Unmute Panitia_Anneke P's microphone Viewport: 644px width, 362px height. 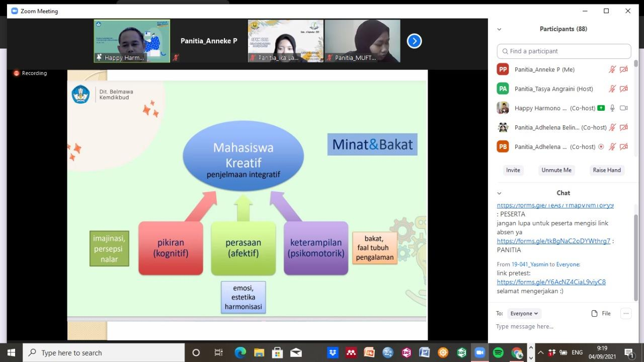click(612, 69)
